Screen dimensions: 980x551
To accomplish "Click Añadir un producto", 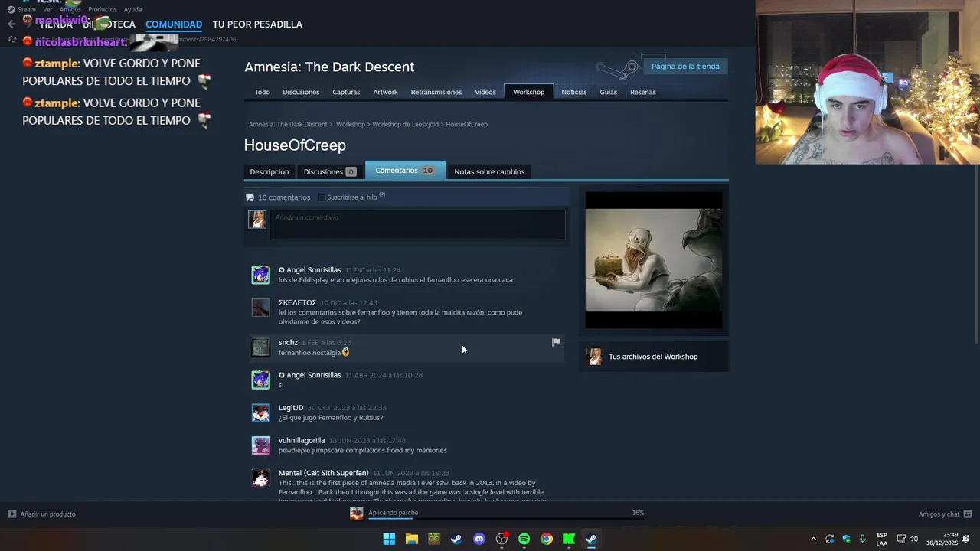I will click(42, 514).
